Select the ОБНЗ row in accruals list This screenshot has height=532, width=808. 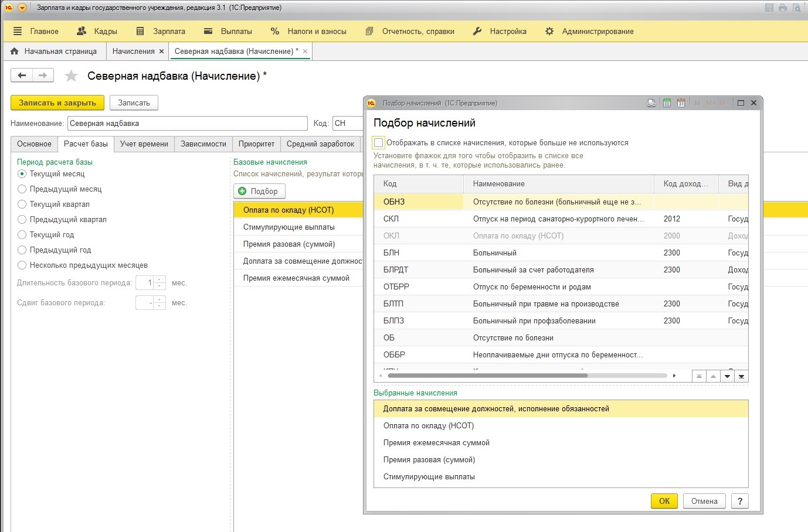click(561, 202)
